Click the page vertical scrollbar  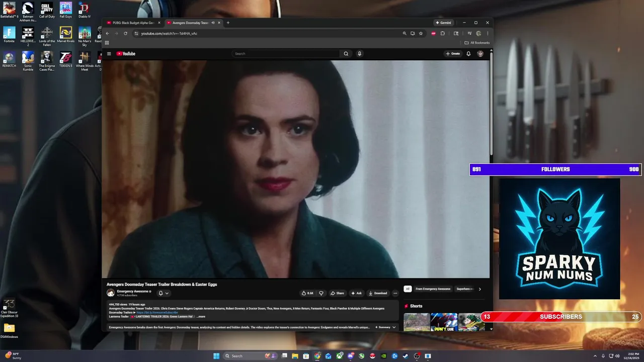point(491,103)
